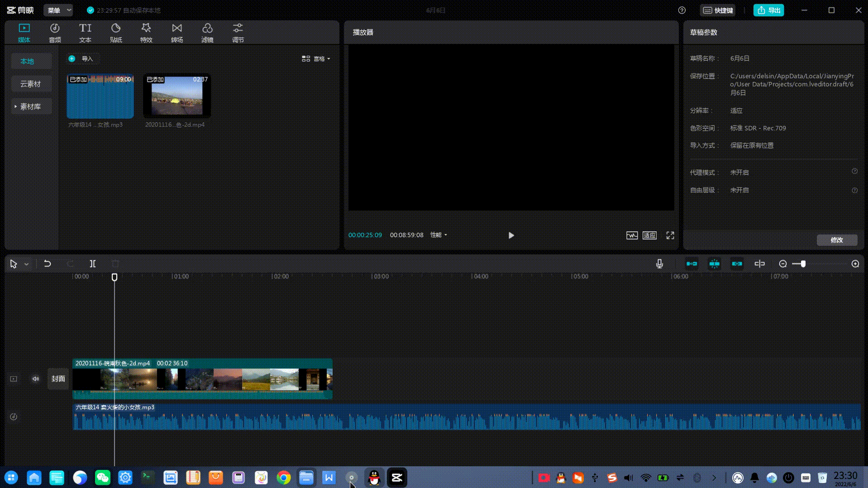Open the Transitions (转场) panel
868x488 pixels.
(177, 33)
